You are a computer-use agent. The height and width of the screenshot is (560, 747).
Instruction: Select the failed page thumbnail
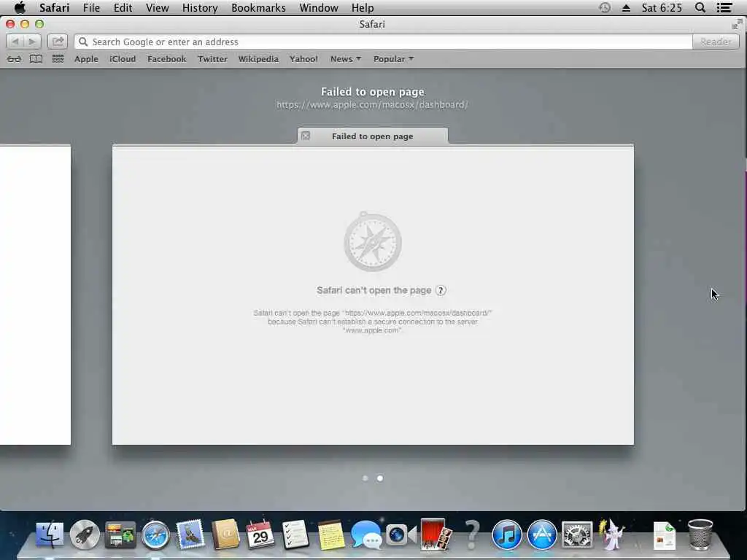click(x=373, y=295)
